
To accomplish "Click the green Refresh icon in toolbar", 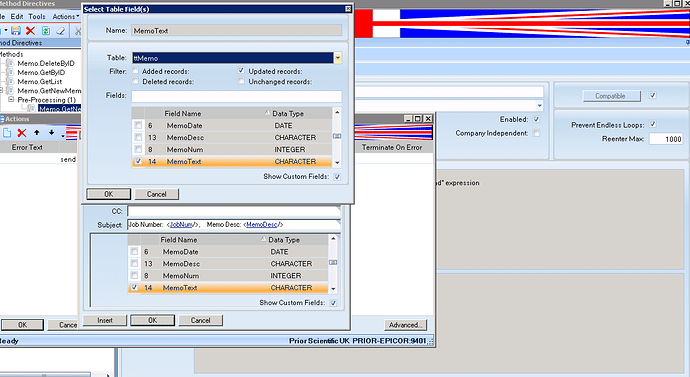I will pos(46,30).
